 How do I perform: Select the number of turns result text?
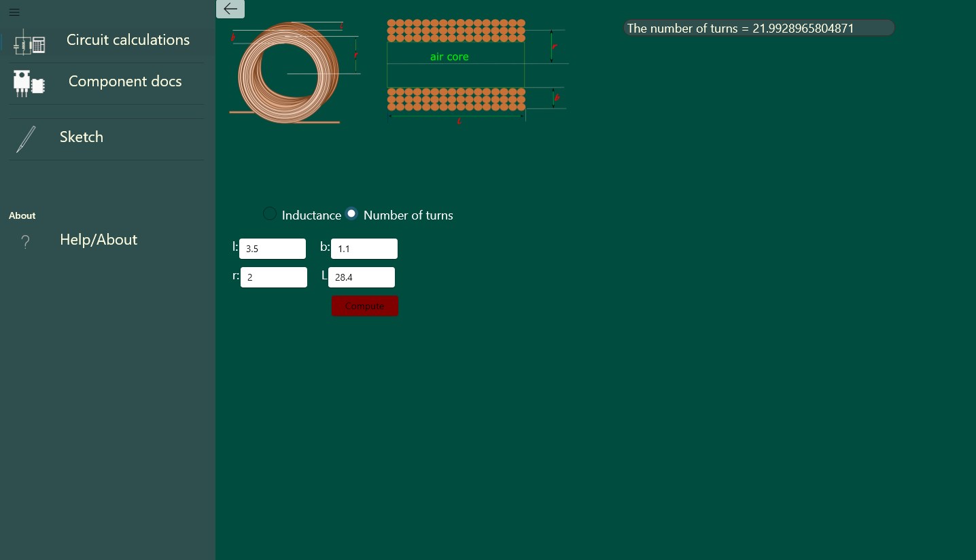coord(740,28)
